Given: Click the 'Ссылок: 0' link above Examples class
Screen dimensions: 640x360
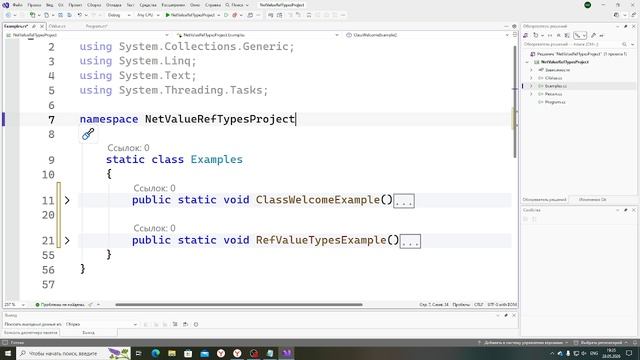Looking at the screenshot, I should coord(128,148).
